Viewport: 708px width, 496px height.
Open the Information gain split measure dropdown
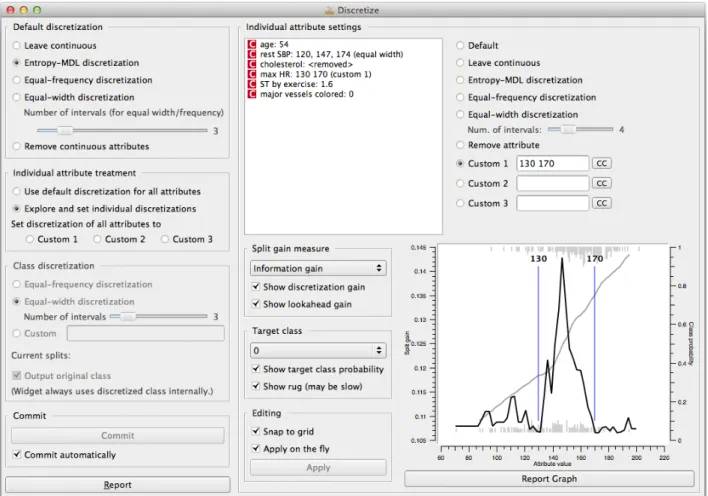318,268
